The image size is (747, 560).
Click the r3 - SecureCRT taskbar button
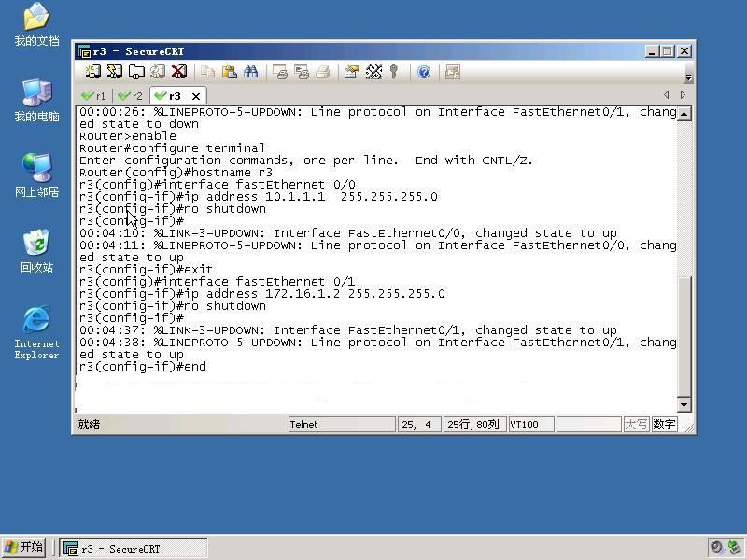(134, 549)
